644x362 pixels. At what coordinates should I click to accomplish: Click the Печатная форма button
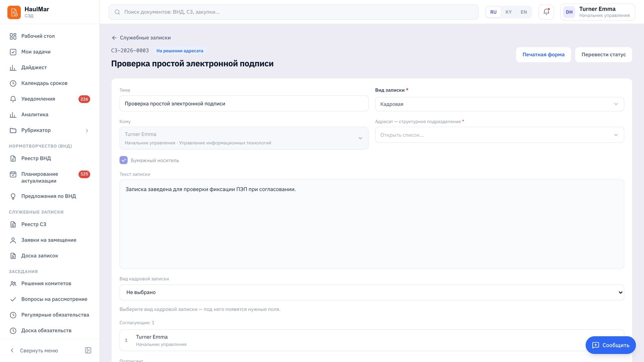pos(543,55)
